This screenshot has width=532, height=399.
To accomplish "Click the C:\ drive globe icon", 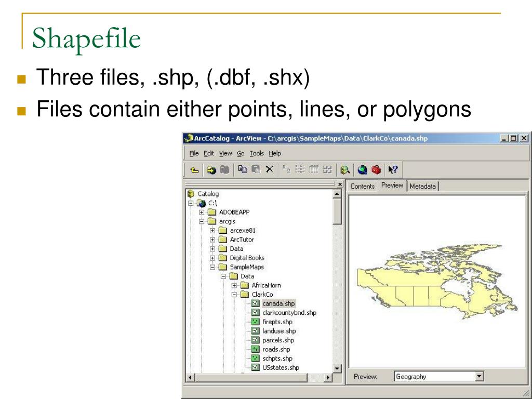I will [x=202, y=203].
